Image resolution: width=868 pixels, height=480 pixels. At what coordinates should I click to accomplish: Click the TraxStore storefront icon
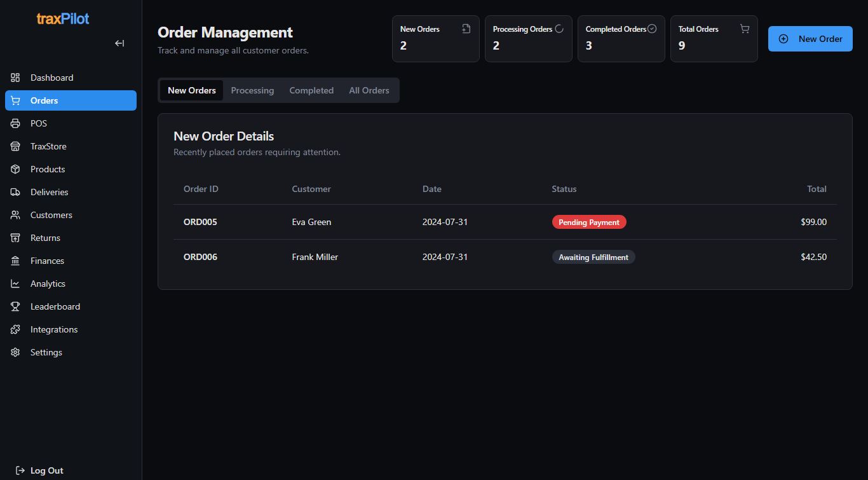coord(15,146)
